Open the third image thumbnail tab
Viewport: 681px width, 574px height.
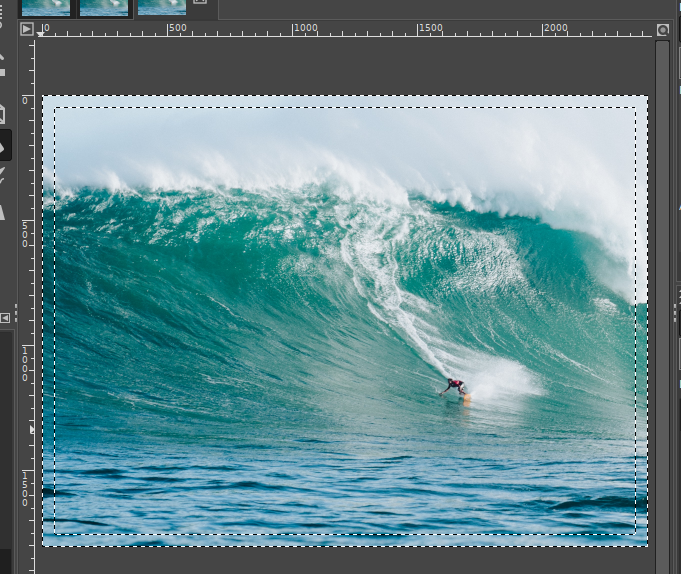point(162,7)
